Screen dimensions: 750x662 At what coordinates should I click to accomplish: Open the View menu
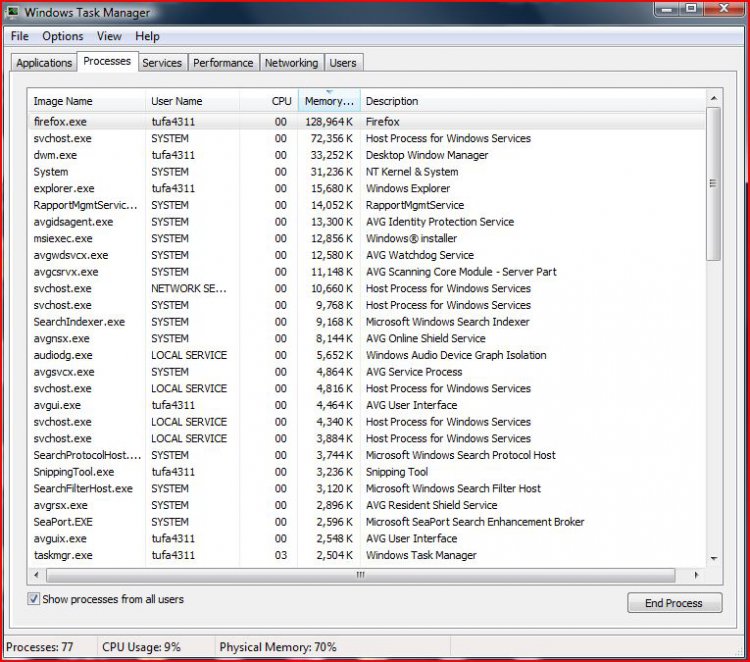pyautogui.click(x=109, y=36)
